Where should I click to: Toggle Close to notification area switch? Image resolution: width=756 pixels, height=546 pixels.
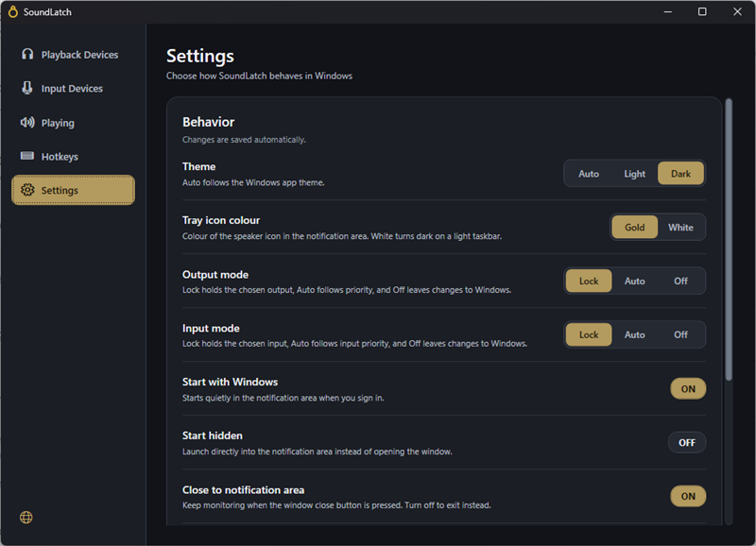pos(688,496)
